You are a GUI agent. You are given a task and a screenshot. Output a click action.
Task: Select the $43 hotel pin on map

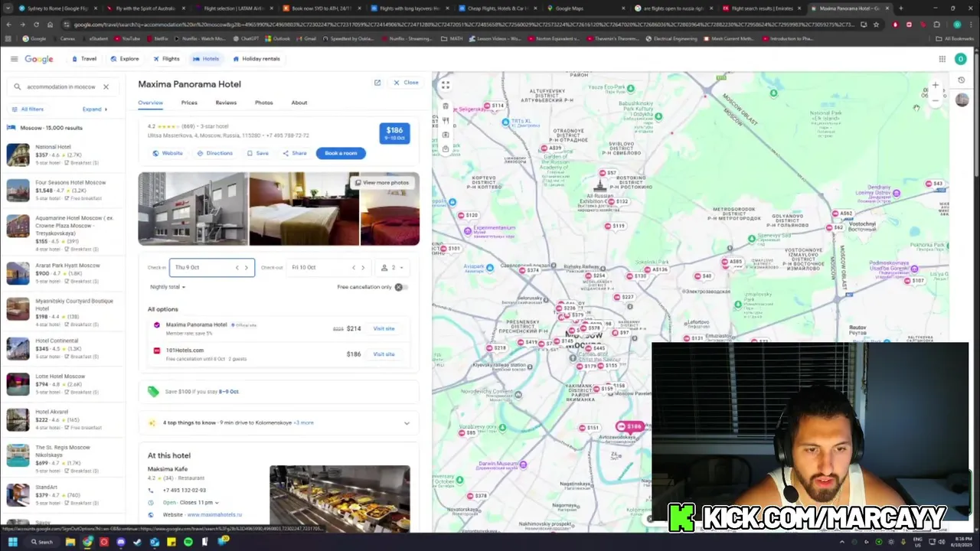tap(934, 184)
